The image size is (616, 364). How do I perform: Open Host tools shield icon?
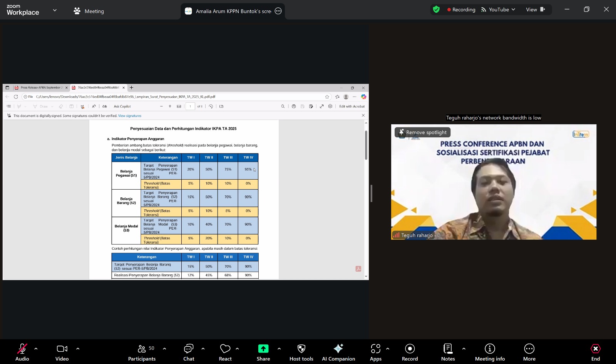(x=301, y=349)
